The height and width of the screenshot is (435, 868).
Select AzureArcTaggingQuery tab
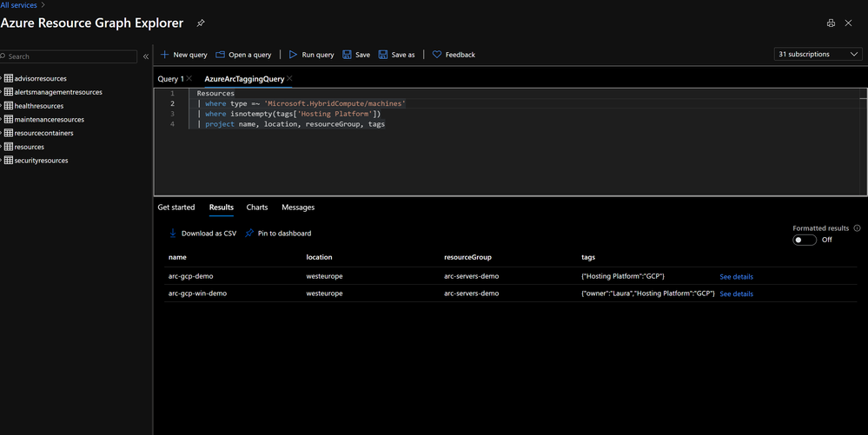tap(244, 79)
